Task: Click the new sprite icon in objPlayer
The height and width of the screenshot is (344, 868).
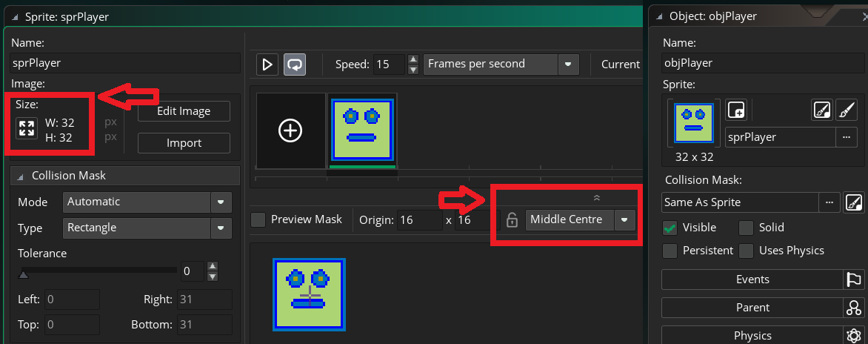Action: click(x=736, y=110)
